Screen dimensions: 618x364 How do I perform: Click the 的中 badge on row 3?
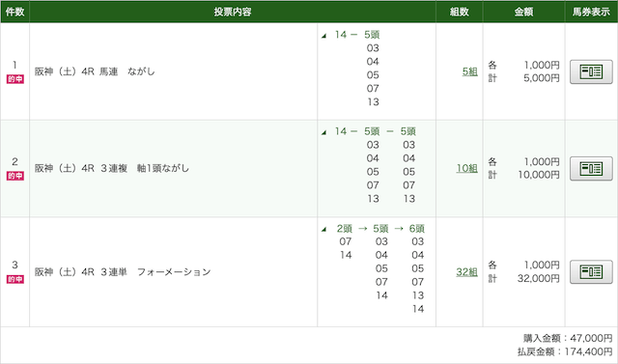15,279
